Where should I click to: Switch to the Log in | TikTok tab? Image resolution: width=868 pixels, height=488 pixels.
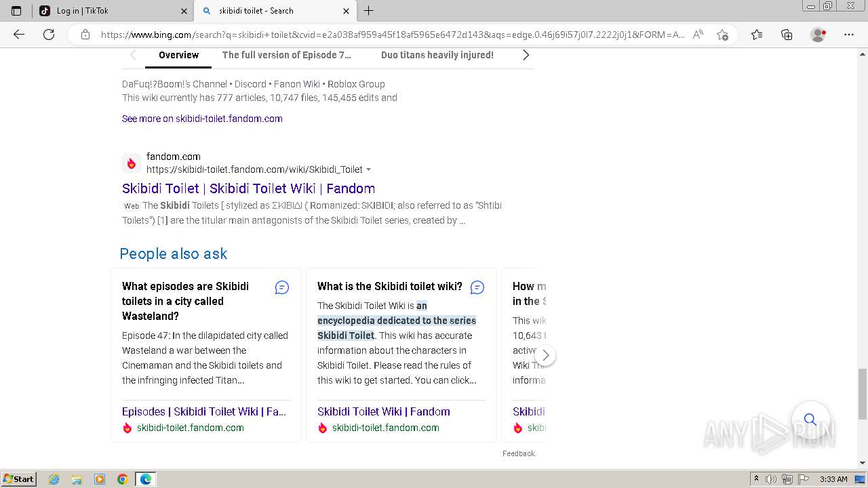coord(113,11)
